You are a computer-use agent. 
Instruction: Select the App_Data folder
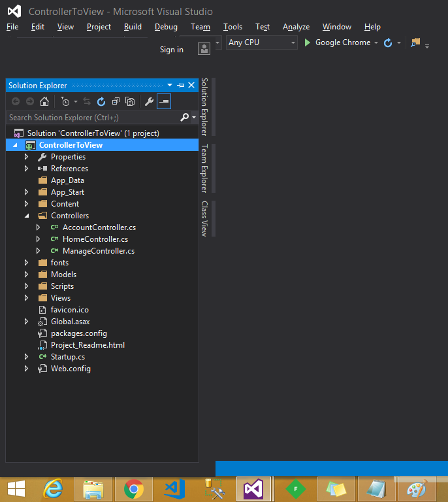67,180
